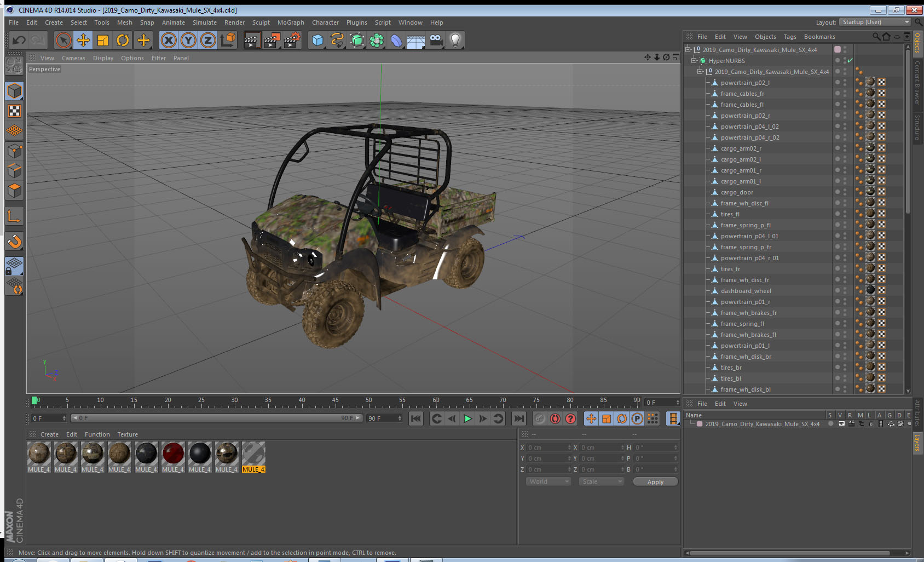Image resolution: width=924 pixels, height=562 pixels.
Task: Toggle coordinate system icon
Action: [x=228, y=40]
